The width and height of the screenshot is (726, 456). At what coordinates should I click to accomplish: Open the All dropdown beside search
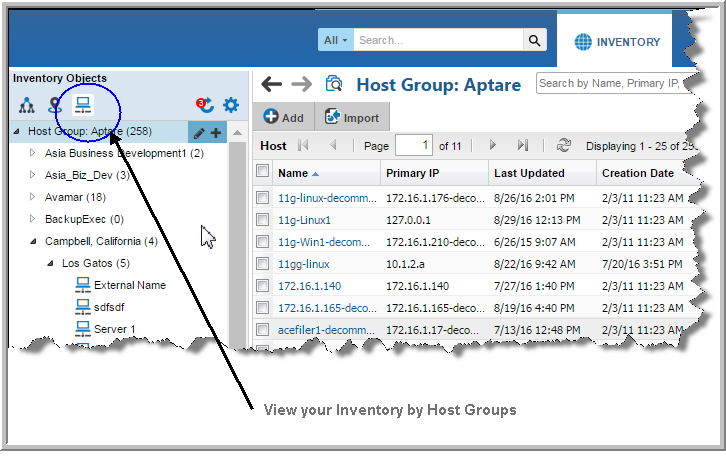click(x=335, y=40)
